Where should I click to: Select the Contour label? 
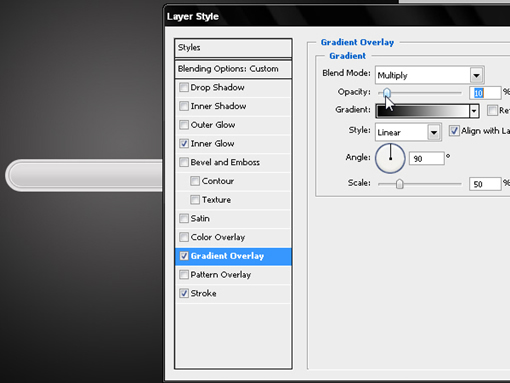tap(218, 181)
